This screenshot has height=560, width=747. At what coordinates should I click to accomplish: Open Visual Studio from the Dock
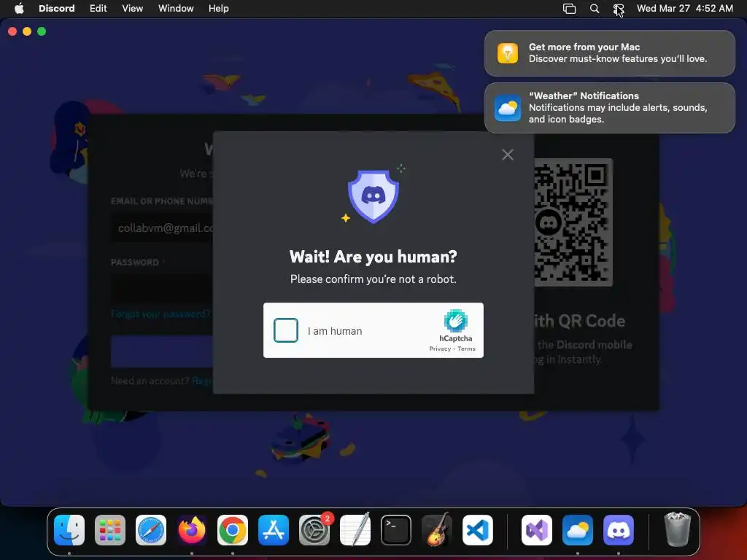[x=537, y=530]
